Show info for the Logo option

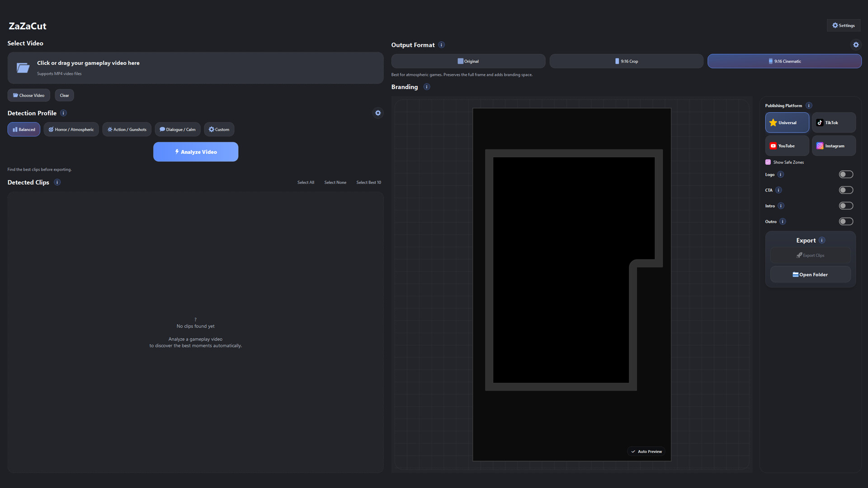(x=781, y=174)
